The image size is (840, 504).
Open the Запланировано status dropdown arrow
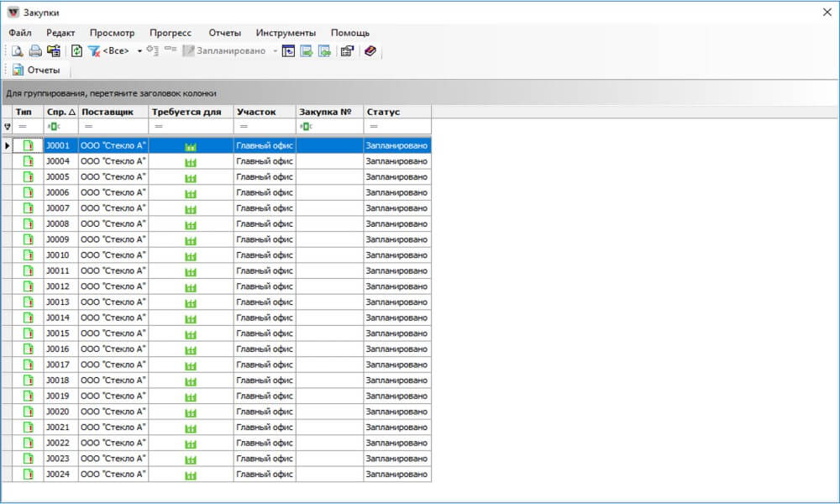click(275, 51)
